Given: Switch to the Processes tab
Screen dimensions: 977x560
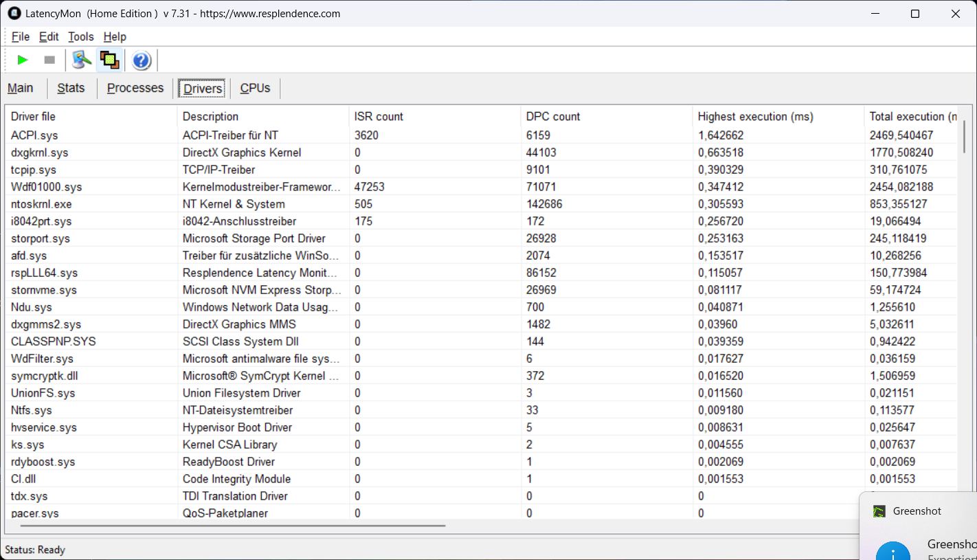Looking at the screenshot, I should (x=135, y=88).
